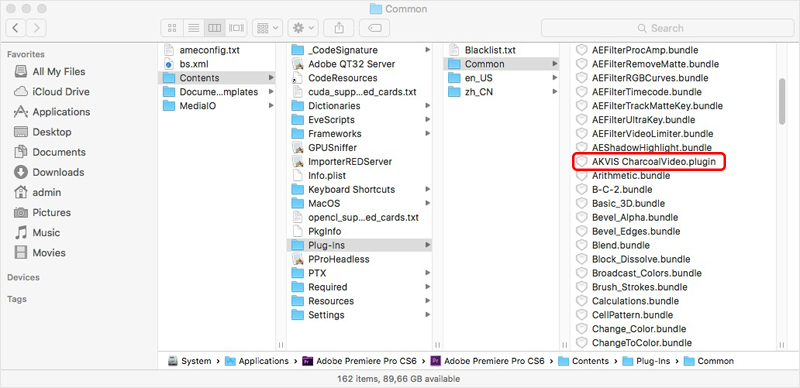Expand the Dictionaries folder arrow

pos(427,106)
